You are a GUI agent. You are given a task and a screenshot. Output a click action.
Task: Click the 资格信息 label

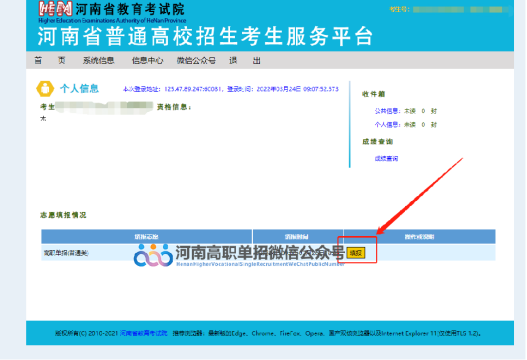174,107
